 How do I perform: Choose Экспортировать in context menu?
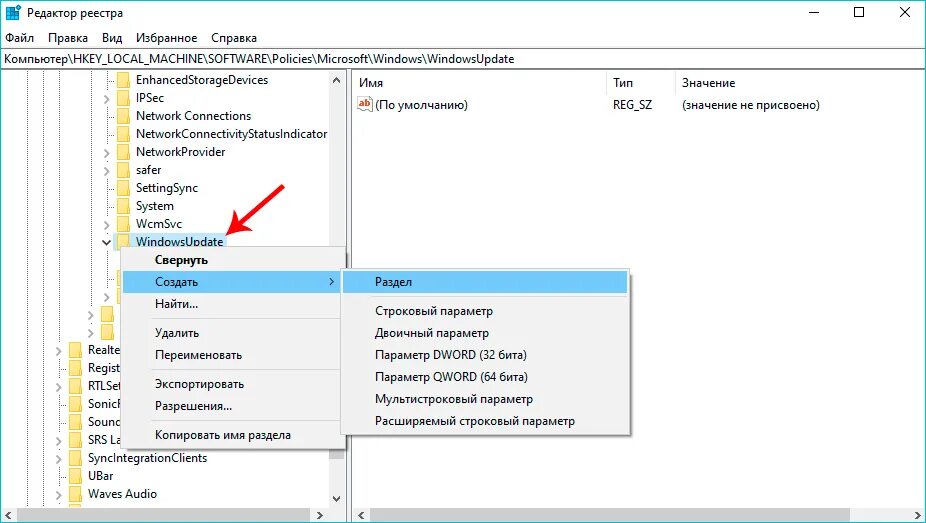tap(231, 384)
